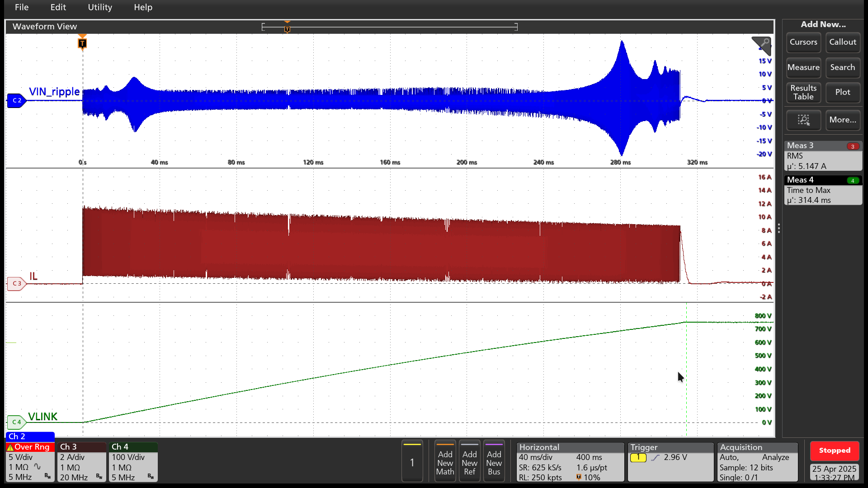This screenshot has height=488, width=868.
Task: Open the Ch 3 settings badge
Action: (81, 462)
